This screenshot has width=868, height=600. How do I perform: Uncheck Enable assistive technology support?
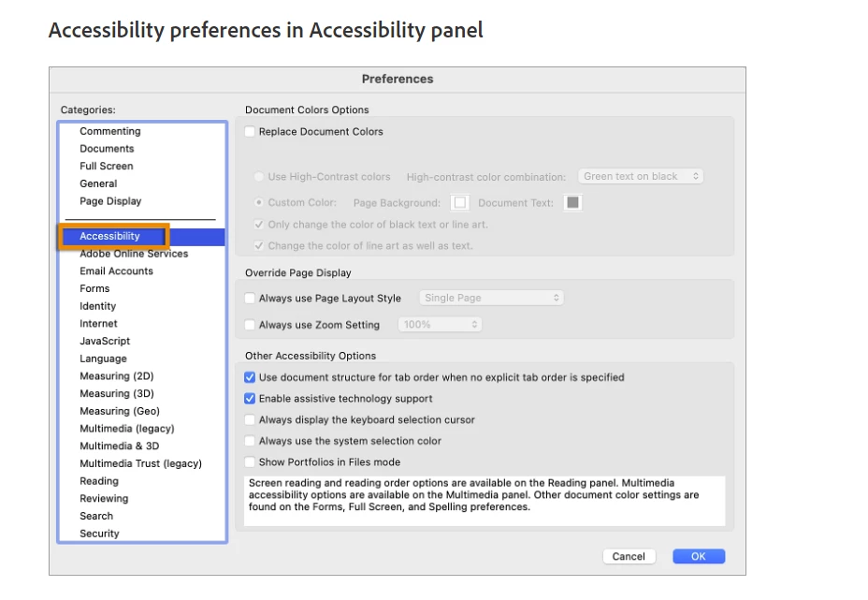(x=250, y=399)
